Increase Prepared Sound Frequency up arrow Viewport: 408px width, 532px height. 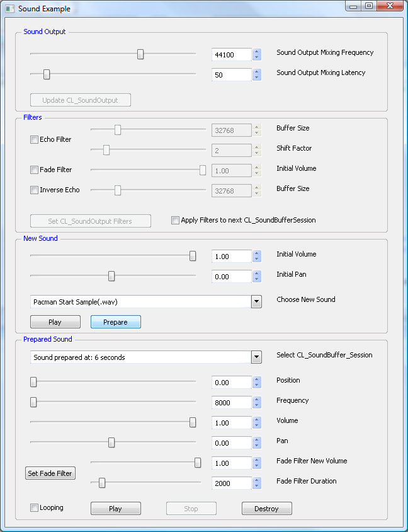tap(256, 400)
